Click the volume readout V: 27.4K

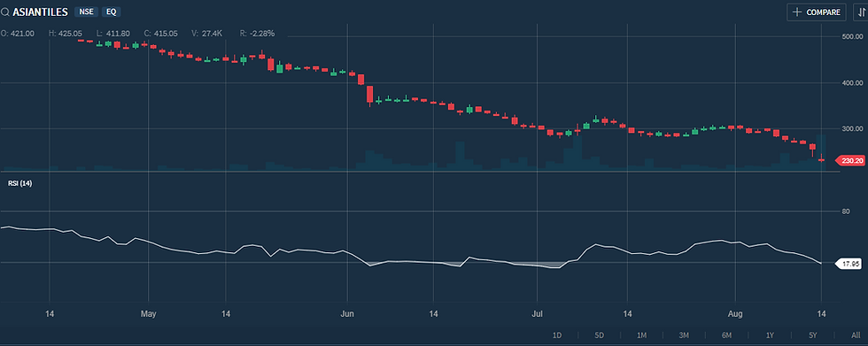click(x=207, y=33)
